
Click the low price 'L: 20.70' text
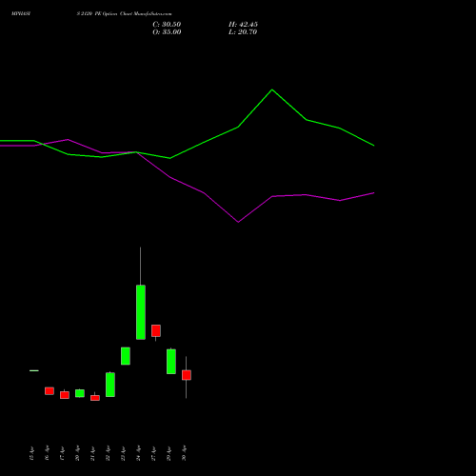click(x=243, y=32)
